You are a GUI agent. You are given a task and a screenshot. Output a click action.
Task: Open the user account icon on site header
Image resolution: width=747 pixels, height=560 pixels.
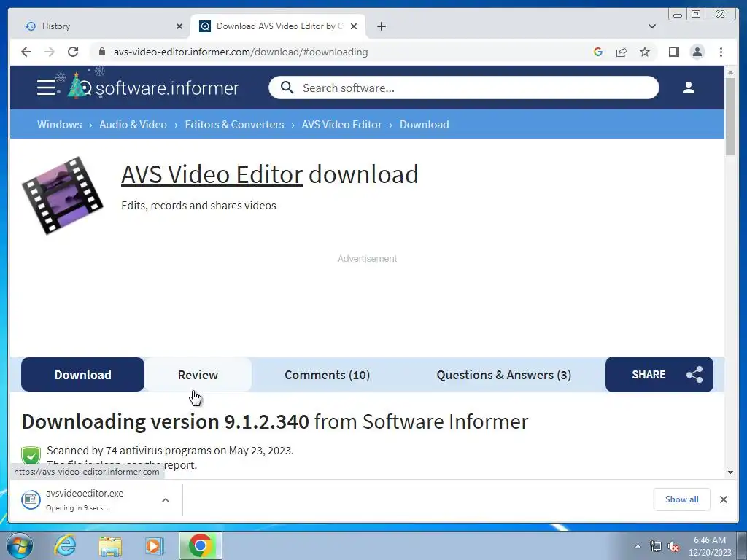coord(689,87)
